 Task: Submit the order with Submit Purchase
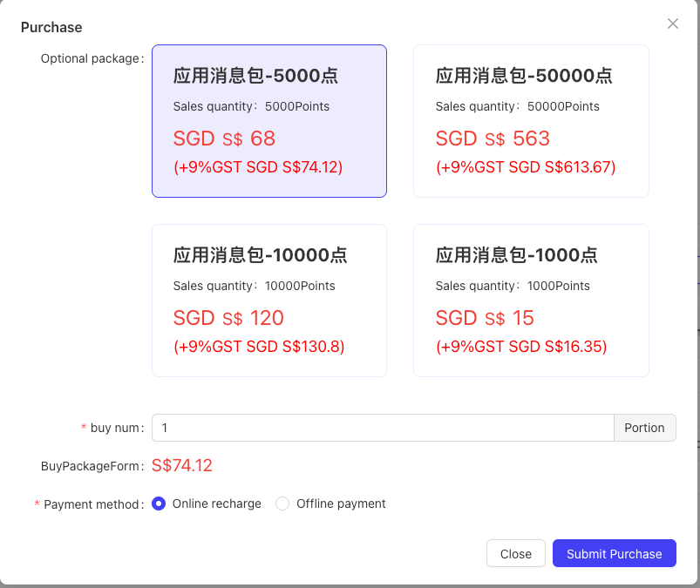pos(615,554)
